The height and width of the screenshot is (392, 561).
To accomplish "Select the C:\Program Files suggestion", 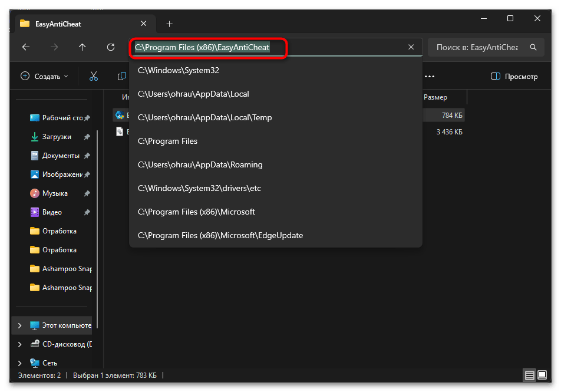I will [x=276, y=141].
